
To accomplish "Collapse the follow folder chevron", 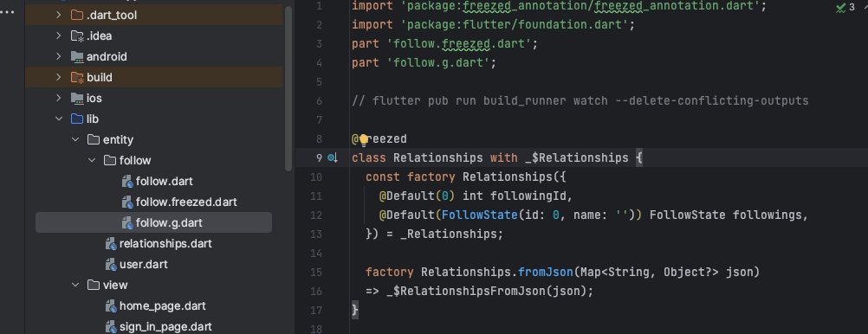I will click(x=92, y=160).
